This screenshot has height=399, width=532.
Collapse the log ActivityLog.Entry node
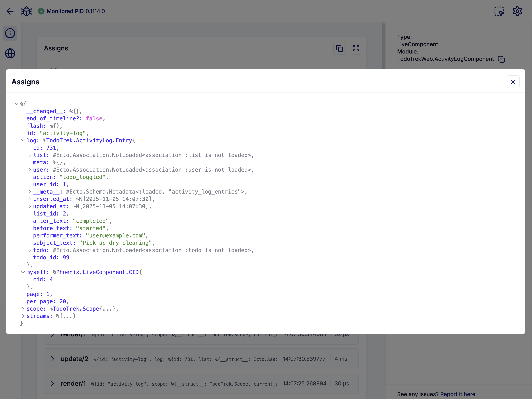[x=23, y=141]
